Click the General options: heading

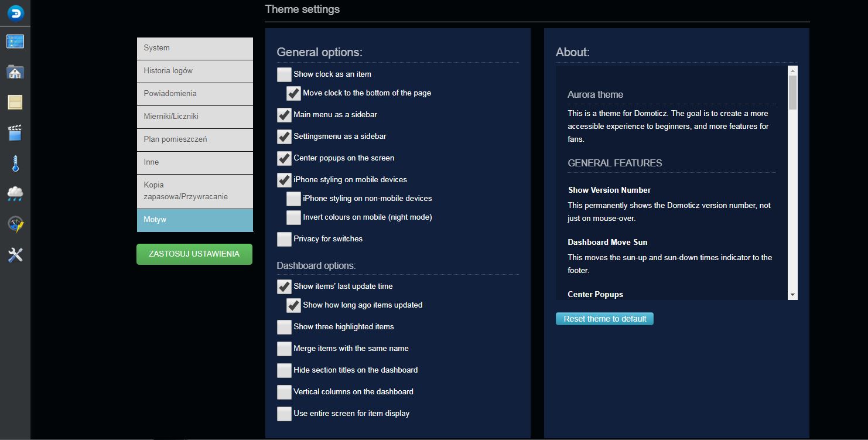[320, 52]
